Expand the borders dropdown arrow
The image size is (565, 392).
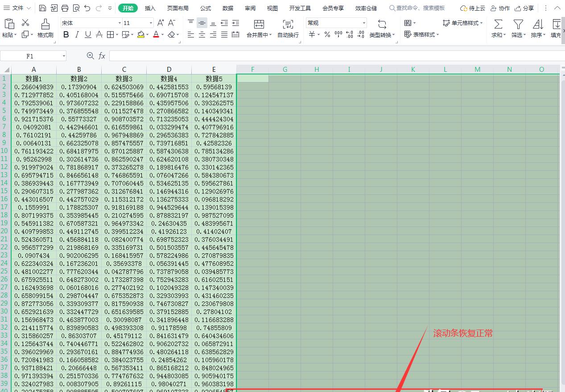click(x=116, y=34)
